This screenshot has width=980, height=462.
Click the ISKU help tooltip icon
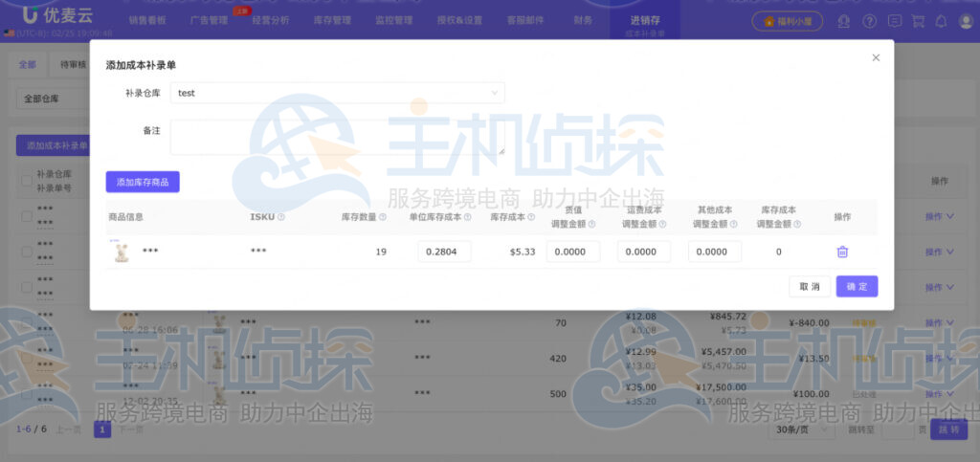(x=280, y=217)
